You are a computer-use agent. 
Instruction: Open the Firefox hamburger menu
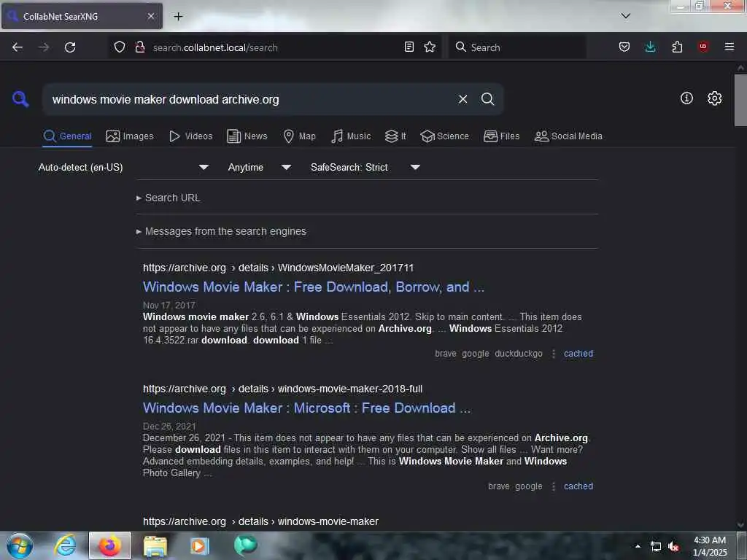coord(729,47)
